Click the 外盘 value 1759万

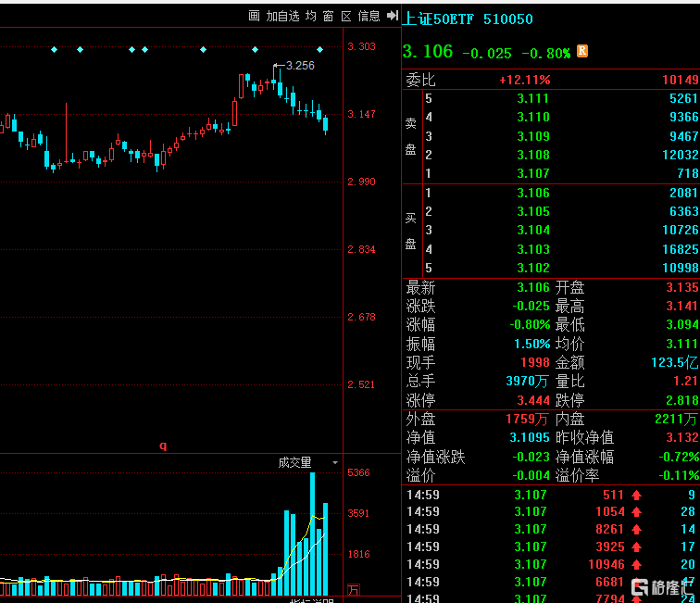[527, 419]
